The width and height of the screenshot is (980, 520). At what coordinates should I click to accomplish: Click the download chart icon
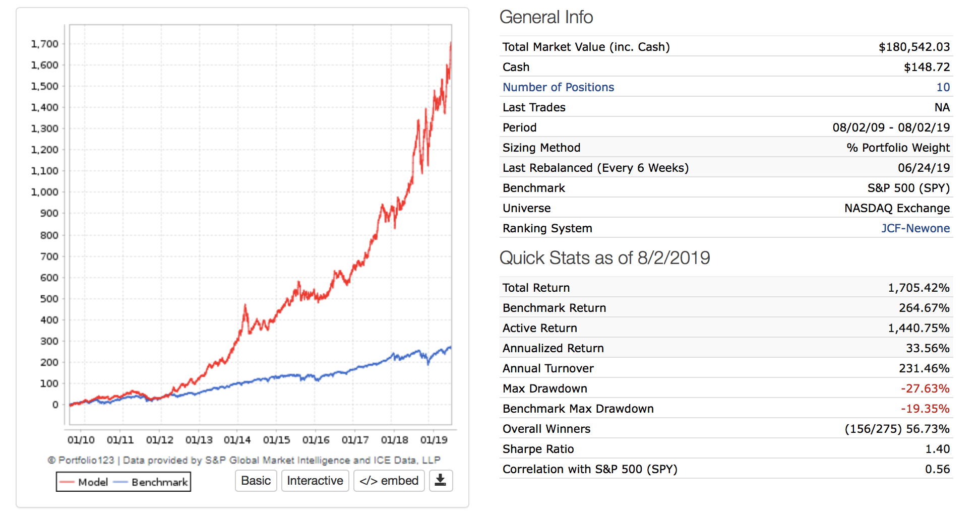click(x=441, y=481)
